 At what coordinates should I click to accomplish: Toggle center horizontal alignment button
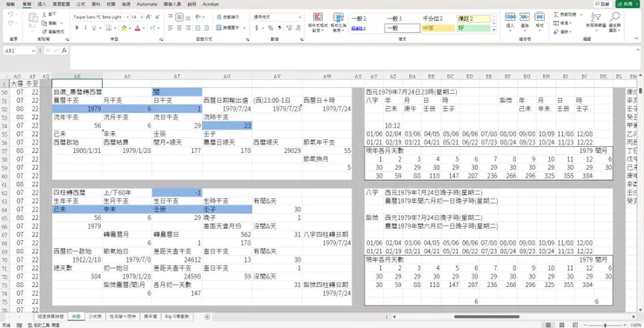(179, 28)
